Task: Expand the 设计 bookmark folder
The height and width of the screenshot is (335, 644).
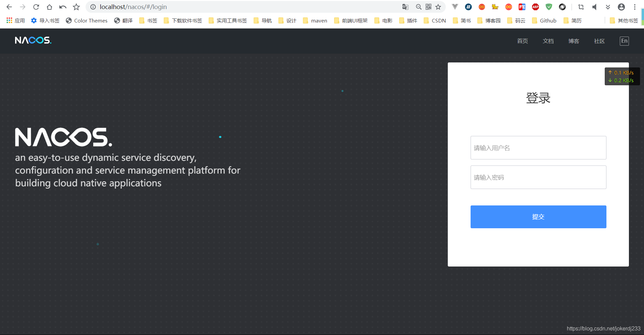Action: 287,20
